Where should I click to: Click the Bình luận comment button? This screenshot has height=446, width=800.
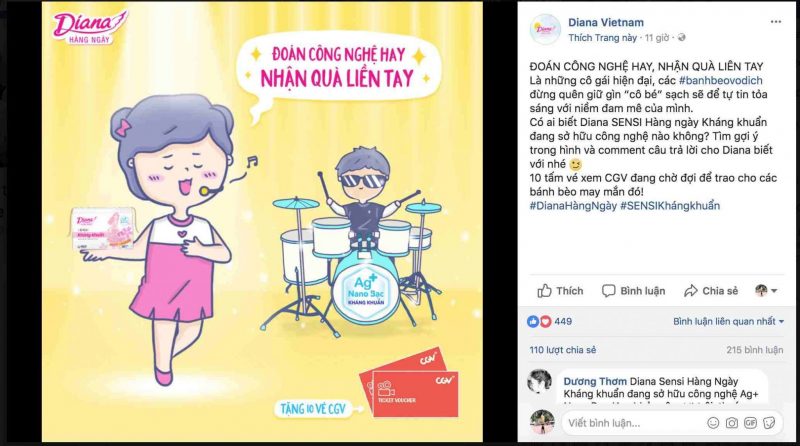[633, 291]
